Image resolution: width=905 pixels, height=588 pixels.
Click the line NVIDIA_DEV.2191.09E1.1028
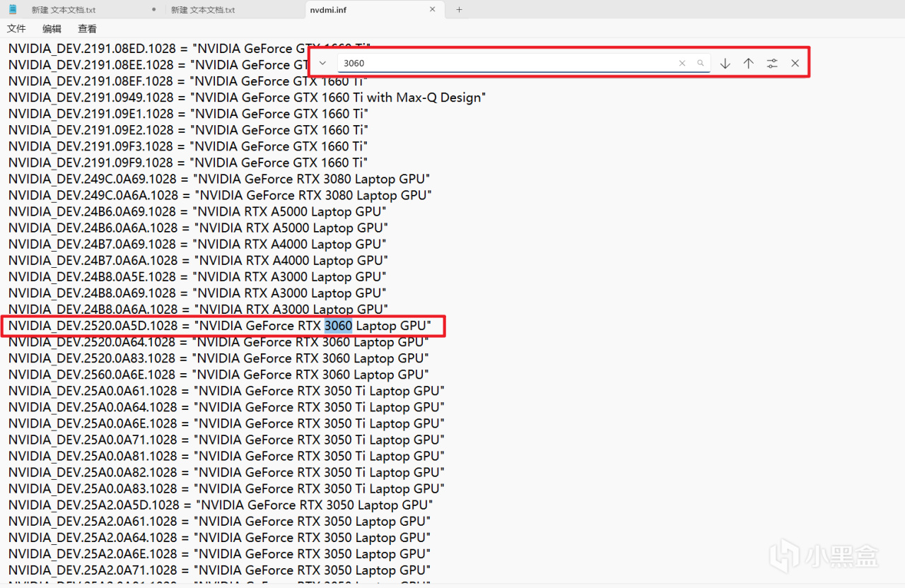pos(188,114)
